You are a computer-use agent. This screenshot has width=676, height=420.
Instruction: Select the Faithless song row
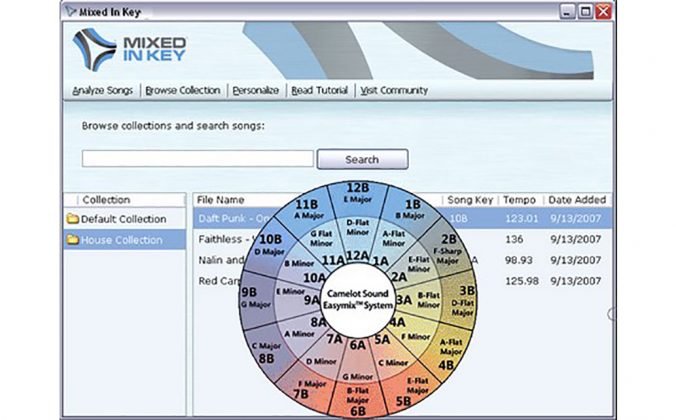click(x=403, y=239)
